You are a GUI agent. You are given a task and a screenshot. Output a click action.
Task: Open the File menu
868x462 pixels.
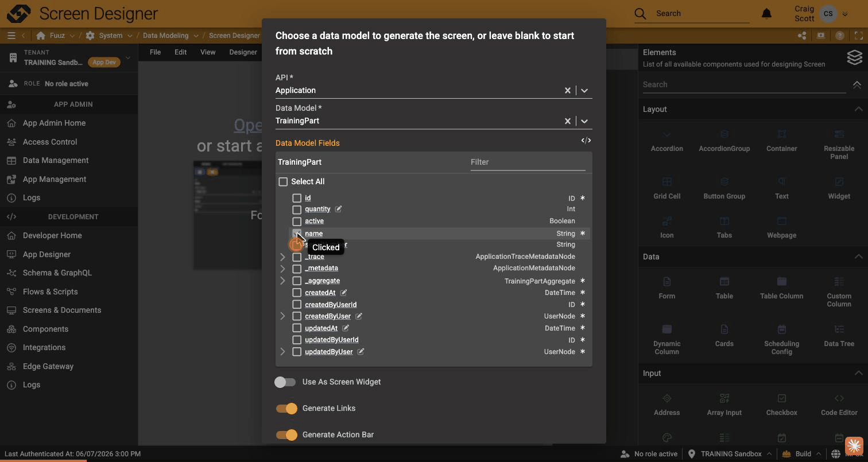[156, 52]
